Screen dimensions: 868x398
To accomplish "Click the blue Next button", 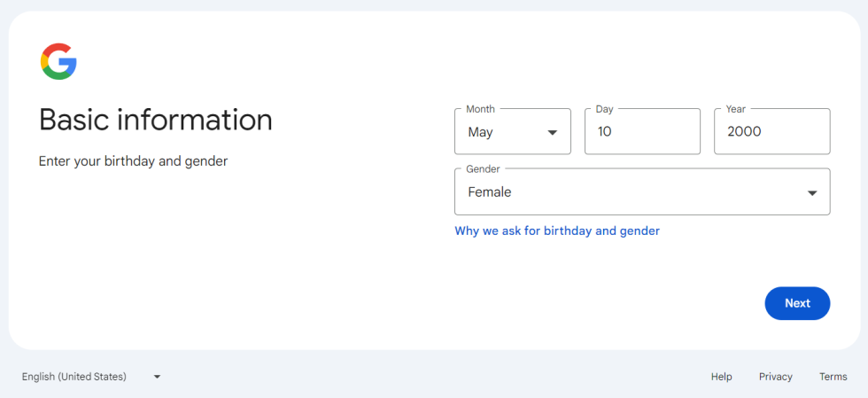I will pos(797,303).
